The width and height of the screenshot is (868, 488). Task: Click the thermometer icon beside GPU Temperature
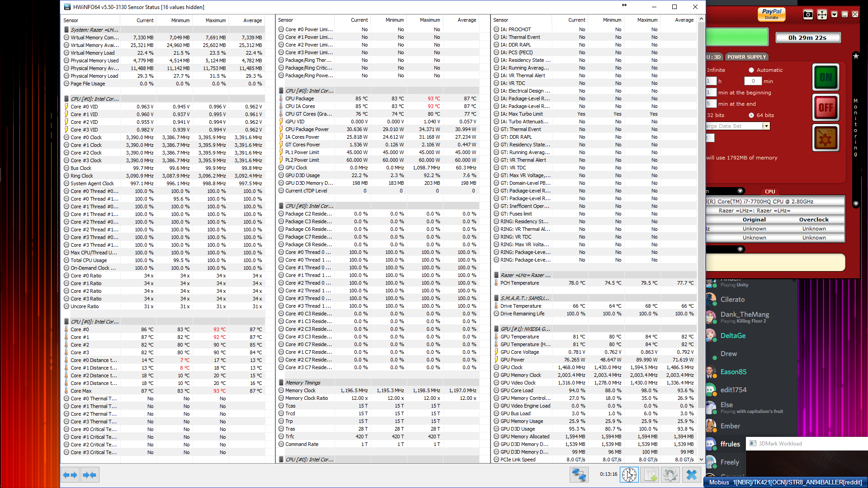coord(496,337)
